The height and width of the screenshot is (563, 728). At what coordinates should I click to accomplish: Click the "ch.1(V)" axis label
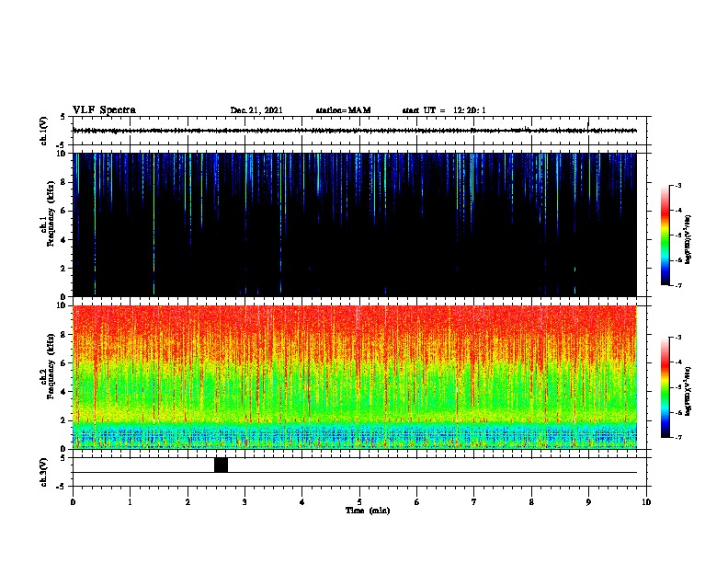[x=43, y=131]
